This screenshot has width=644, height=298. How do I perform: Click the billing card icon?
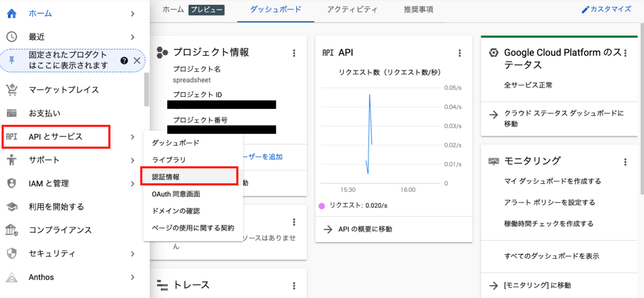click(x=12, y=113)
